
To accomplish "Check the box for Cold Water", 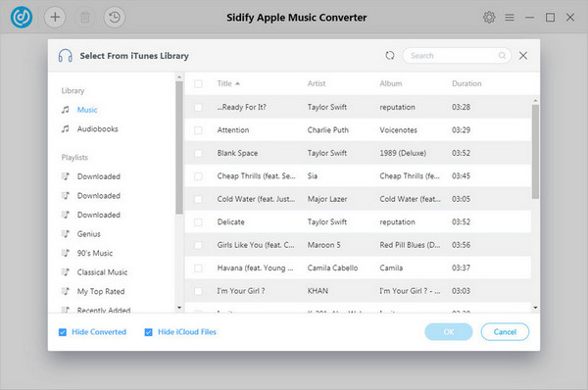I will point(198,199).
